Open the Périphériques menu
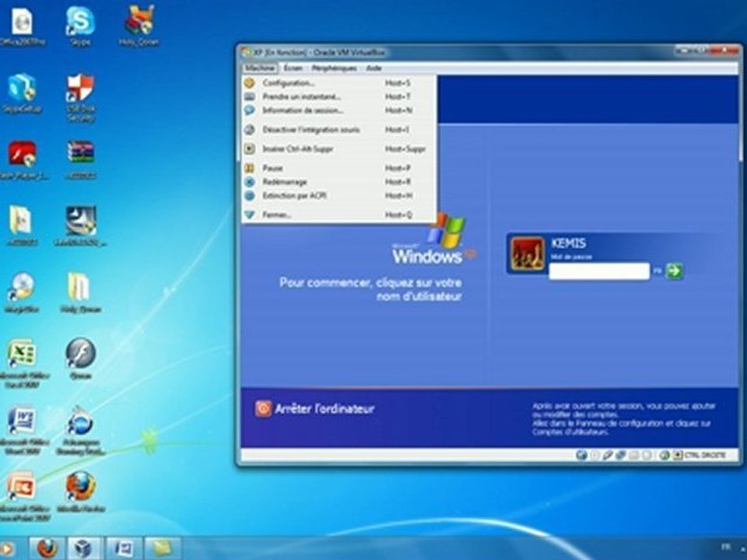This screenshot has height=560, width=747. (334, 68)
